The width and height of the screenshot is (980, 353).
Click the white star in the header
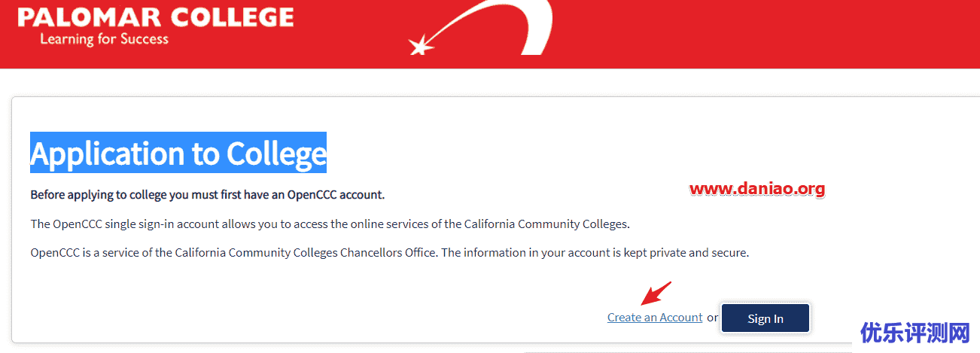420,47
